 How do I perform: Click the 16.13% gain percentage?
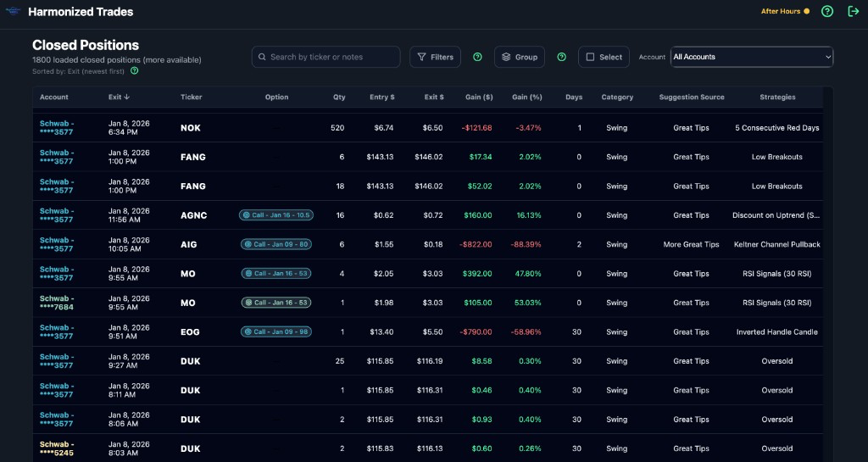tap(529, 215)
